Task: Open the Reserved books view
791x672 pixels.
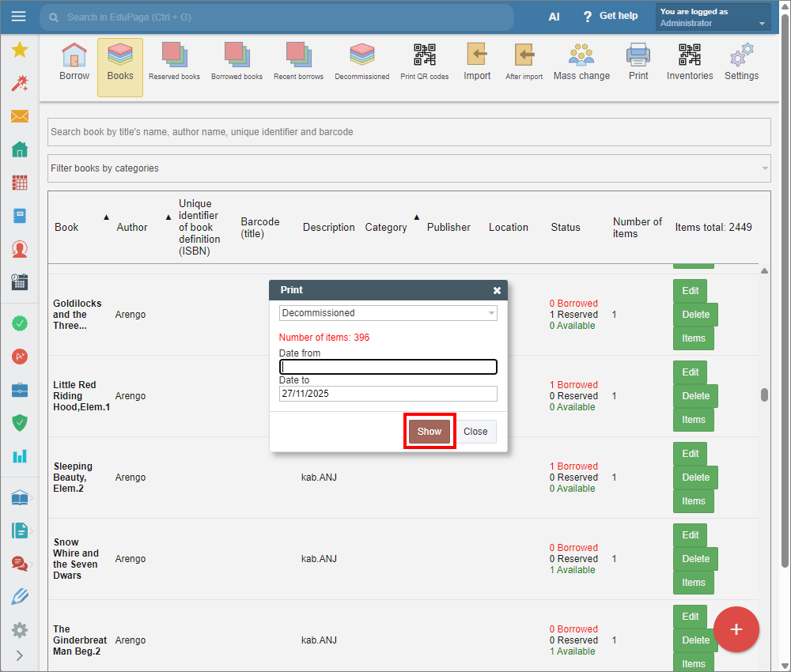Action: coord(174,62)
